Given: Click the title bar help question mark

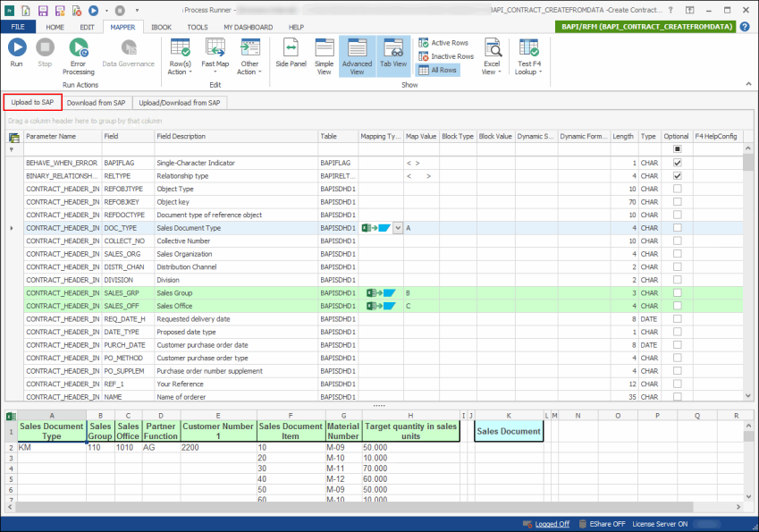Looking at the screenshot, I should pyautogui.click(x=670, y=10).
